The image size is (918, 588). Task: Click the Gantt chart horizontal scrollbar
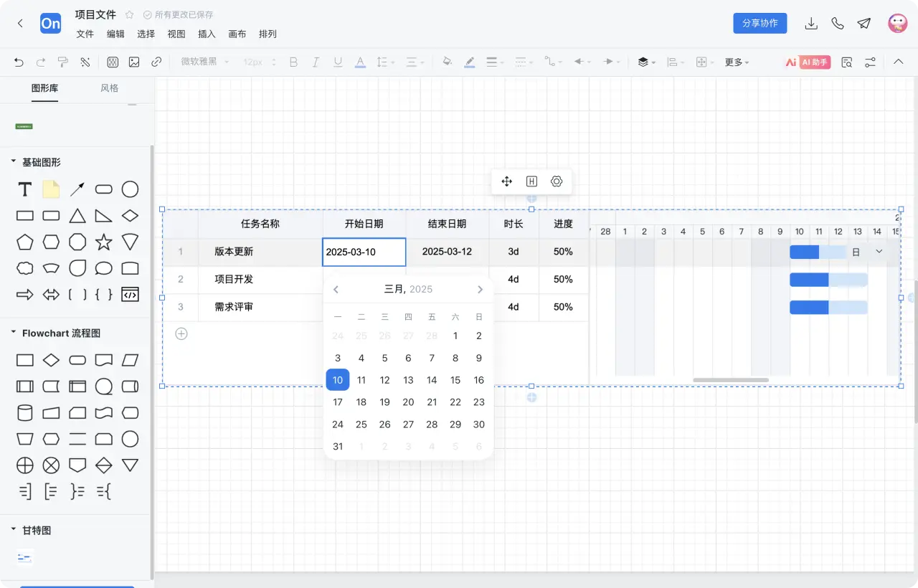(x=731, y=380)
